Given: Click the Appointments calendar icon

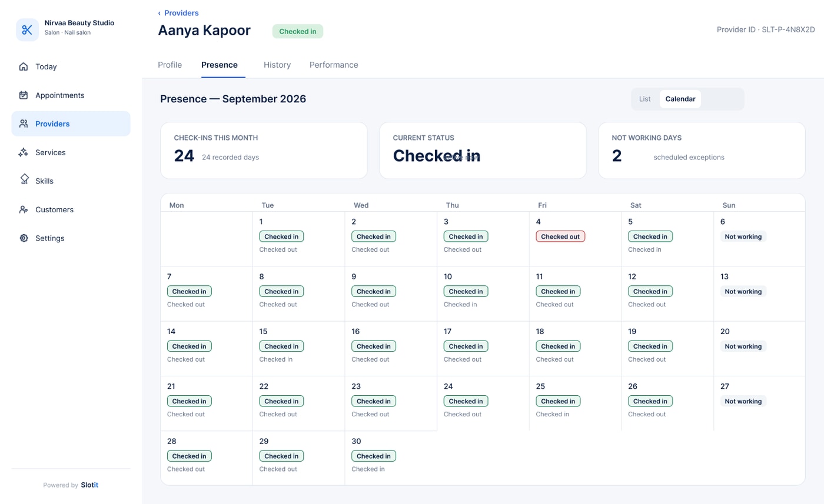Looking at the screenshot, I should [24, 95].
